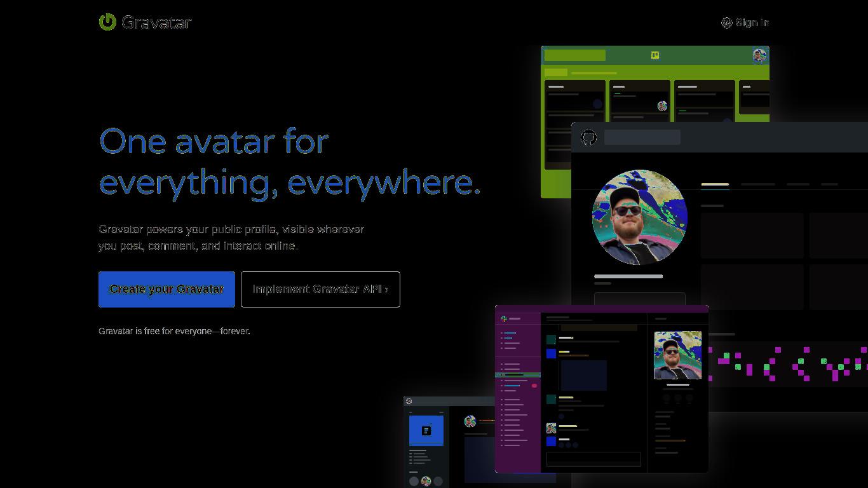Click the pink unread badge in the Slack sidebar
This screenshot has width=868, height=488.
534,386
